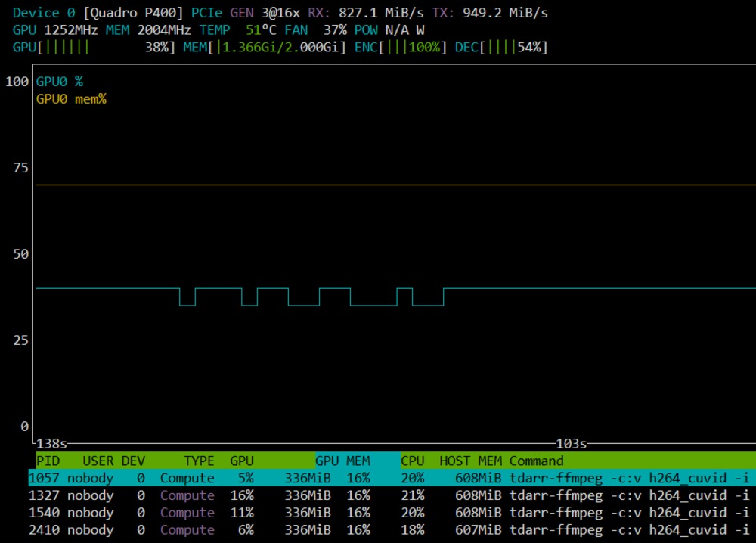This screenshot has height=543, width=756.
Task: Click the Command column header
Action: pos(537,461)
